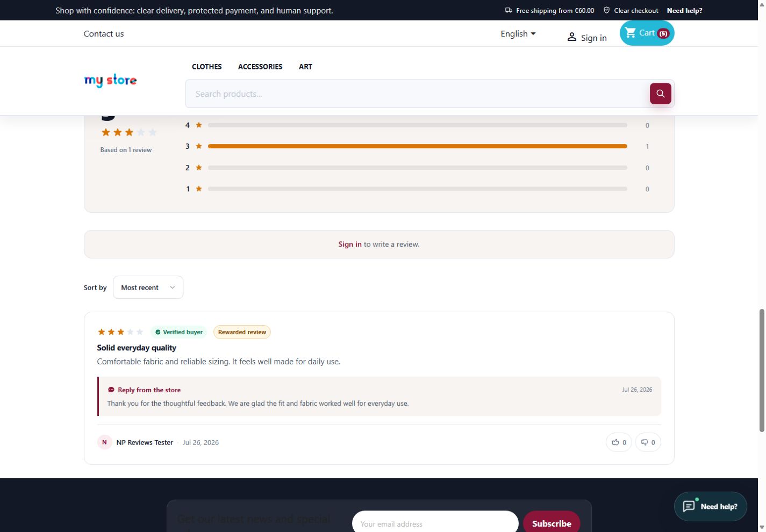Click the 3 star rating bar
This screenshot has height=532, width=766.
coord(418,146)
